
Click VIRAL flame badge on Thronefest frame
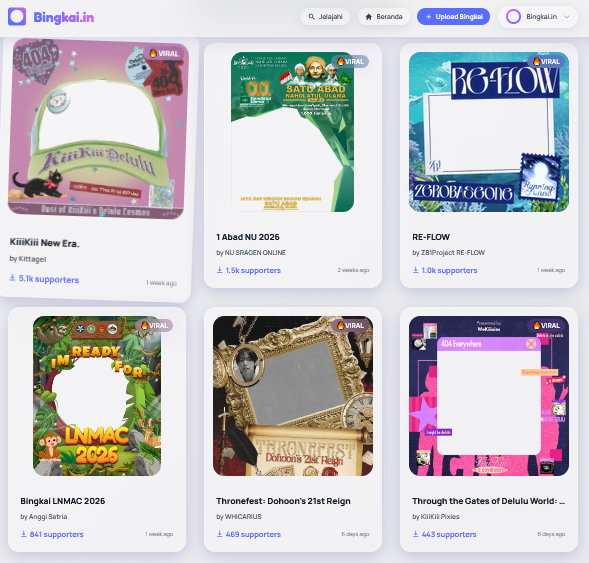tap(350, 325)
